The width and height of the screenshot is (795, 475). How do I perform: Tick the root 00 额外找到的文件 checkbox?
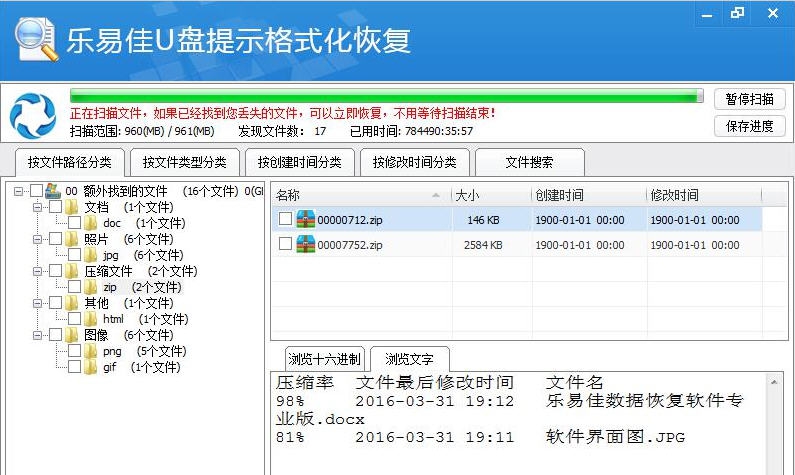coord(36,191)
